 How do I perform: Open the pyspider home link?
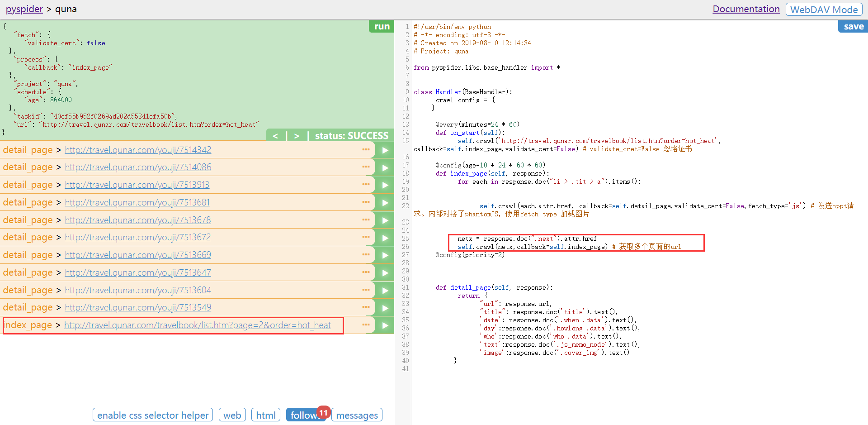coord(24,9)
